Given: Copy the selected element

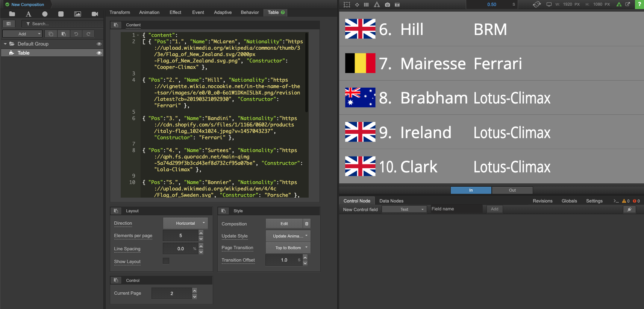Looking at the screenshot, I should tap(51, 34).
